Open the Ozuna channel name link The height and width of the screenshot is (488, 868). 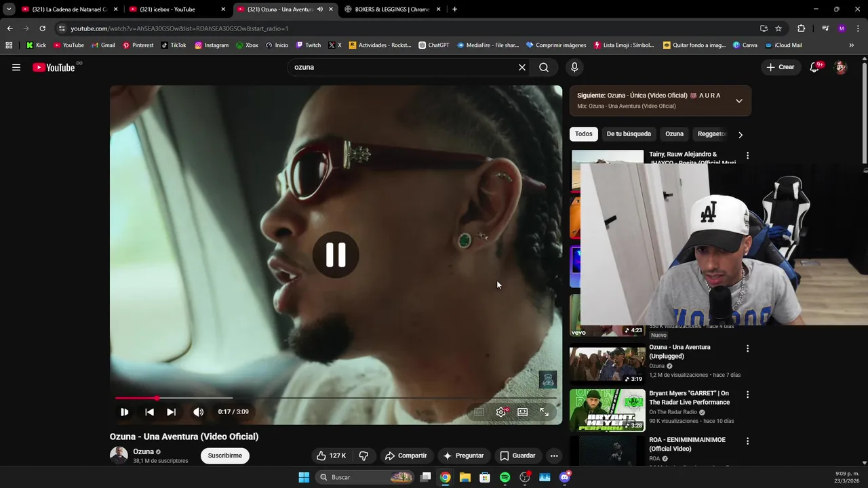[x=143, y=451]
